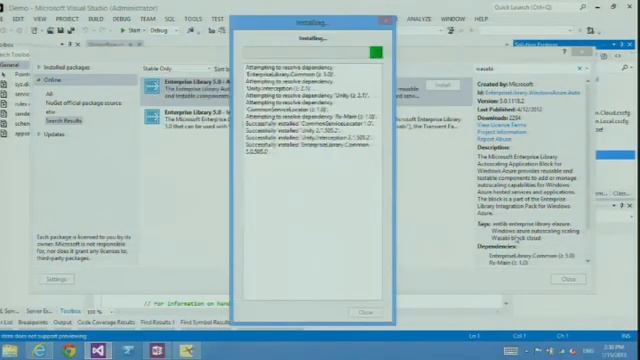Click the Start debugging play icon
Viewport: 640px width, 360px height.
[122, 30]
